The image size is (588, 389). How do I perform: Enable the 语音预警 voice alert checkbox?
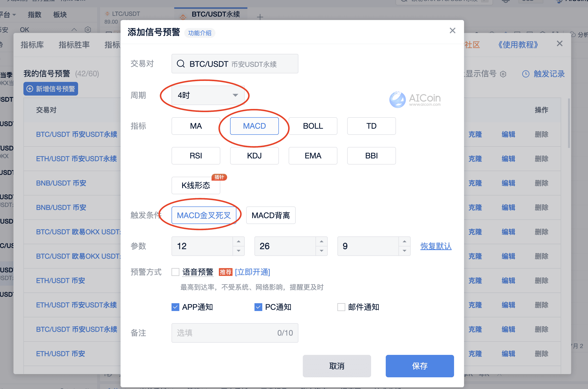pyautogui.click(x=175, y=272)
